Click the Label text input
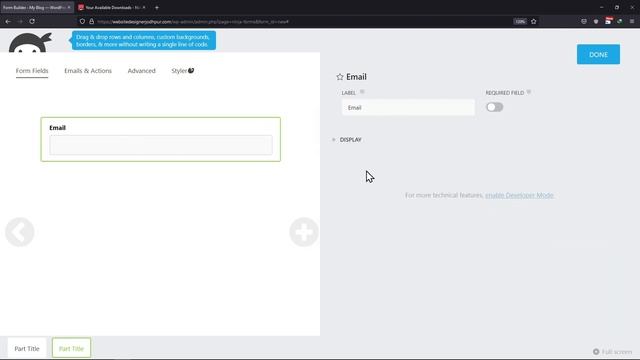 coord(408,107)
